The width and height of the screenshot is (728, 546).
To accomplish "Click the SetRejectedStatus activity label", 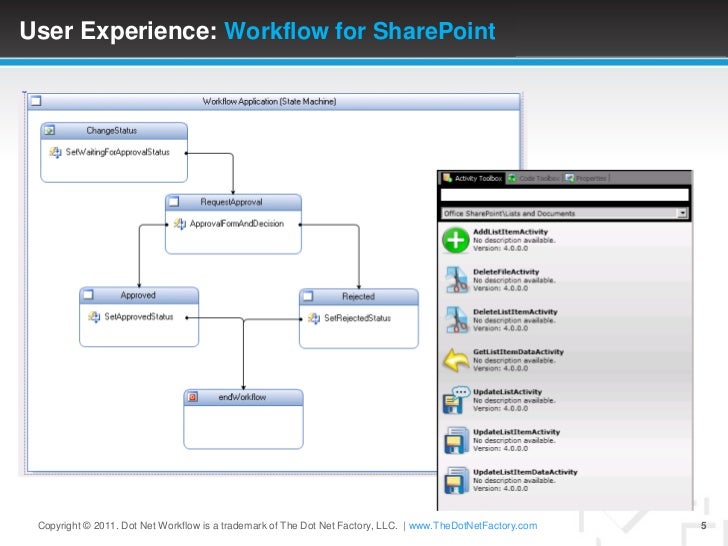I will pos(357,318).
